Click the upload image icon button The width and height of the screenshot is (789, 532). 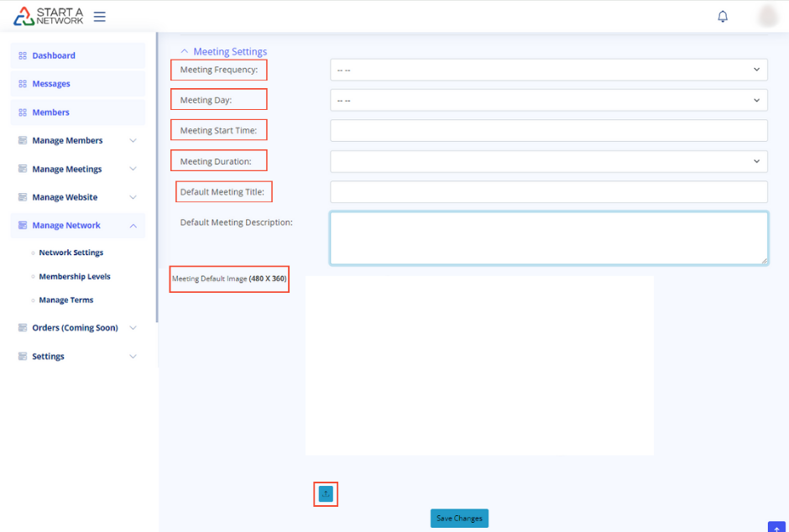(326, 494)
